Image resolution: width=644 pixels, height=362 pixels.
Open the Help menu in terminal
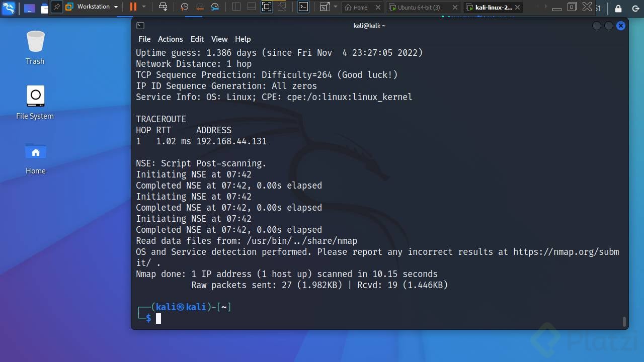[x=243, y=39]
